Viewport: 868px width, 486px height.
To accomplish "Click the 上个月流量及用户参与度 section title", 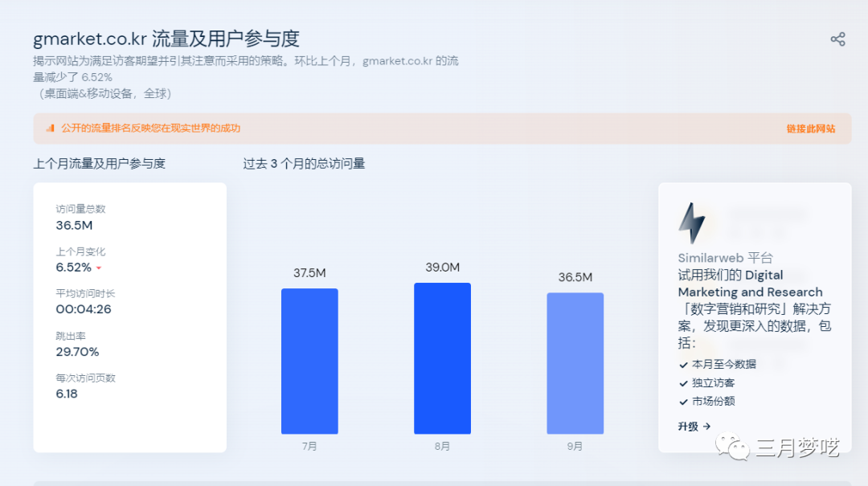I will tap(99, 164).
